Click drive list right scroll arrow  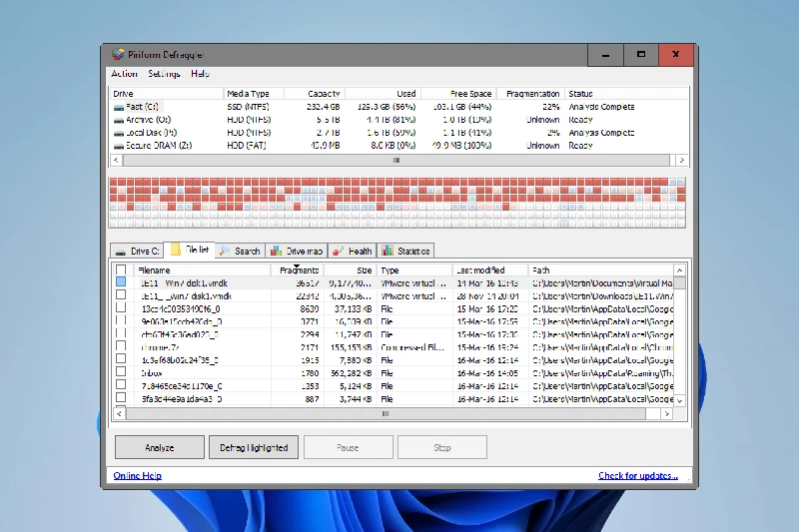[x=682, y=161]
